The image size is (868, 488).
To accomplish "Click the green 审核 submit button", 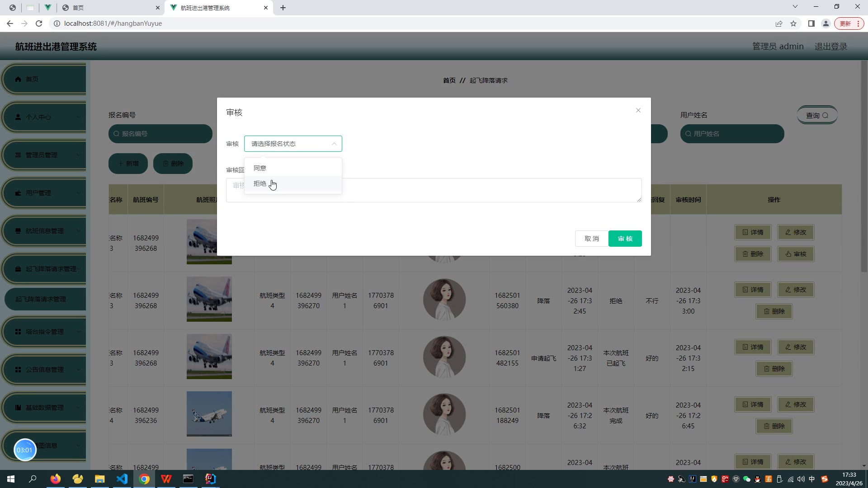I will [x=625, y=239].
